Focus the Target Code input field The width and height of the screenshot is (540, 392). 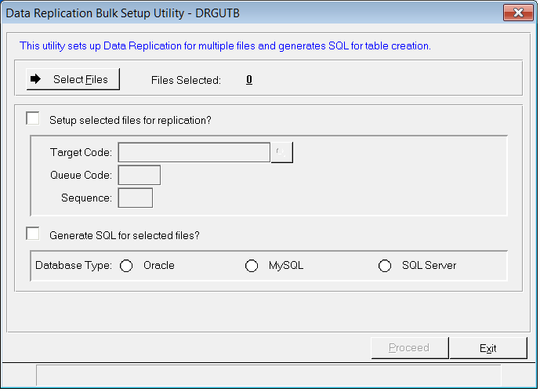click(x=194, y=152)
